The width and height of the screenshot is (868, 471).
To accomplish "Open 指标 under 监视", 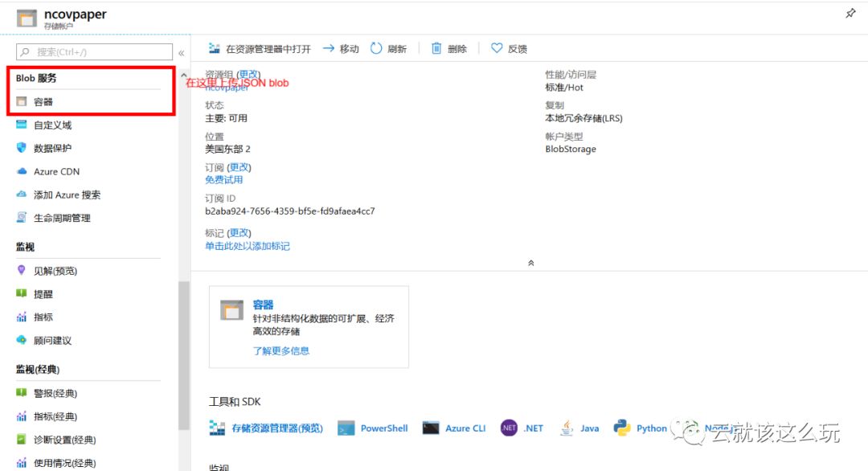I will (43, 317).
